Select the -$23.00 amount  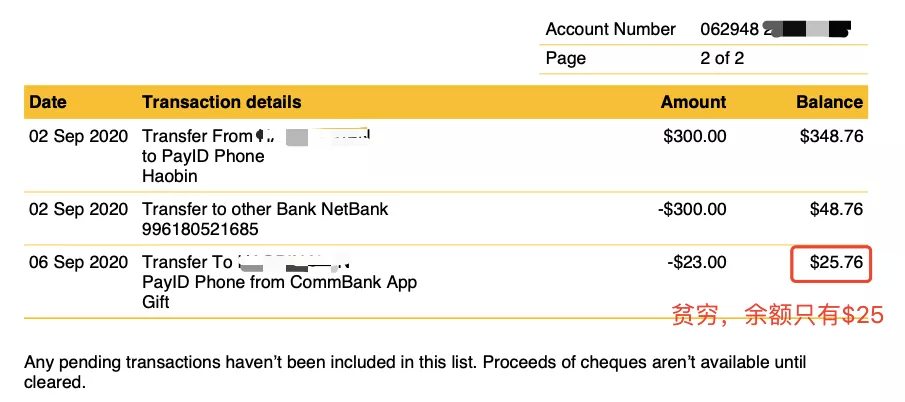coord(696,262)
